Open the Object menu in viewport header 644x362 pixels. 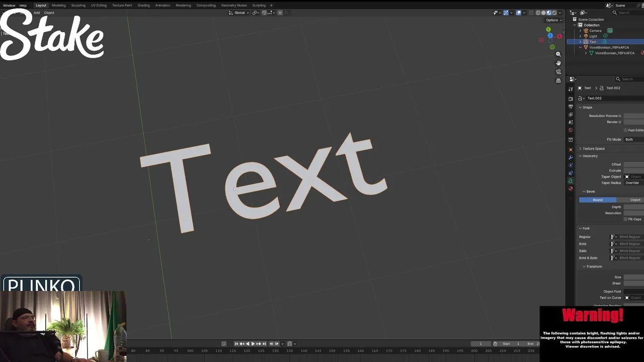(x=49, y=13)
